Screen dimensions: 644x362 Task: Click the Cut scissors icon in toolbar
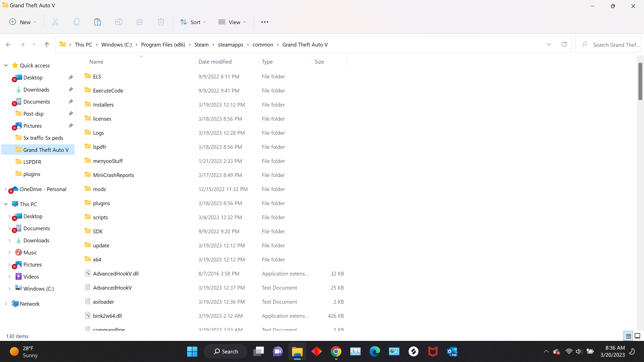55,22
